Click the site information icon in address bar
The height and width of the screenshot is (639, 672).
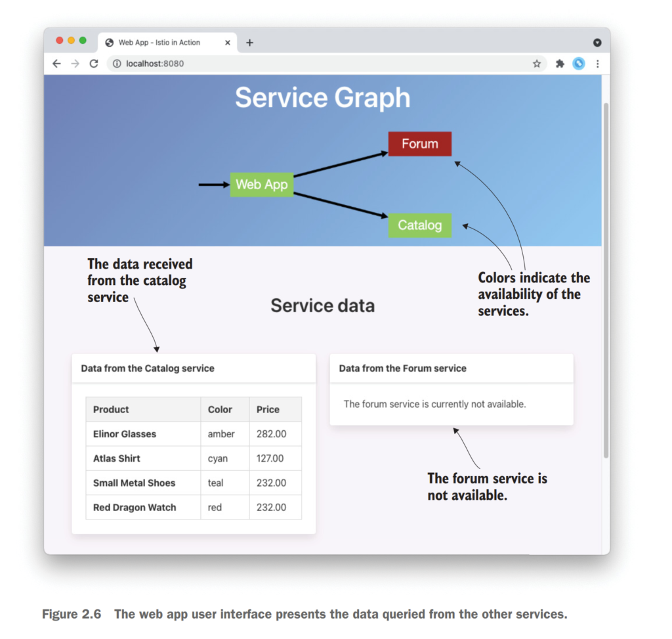tap(117, 64)
